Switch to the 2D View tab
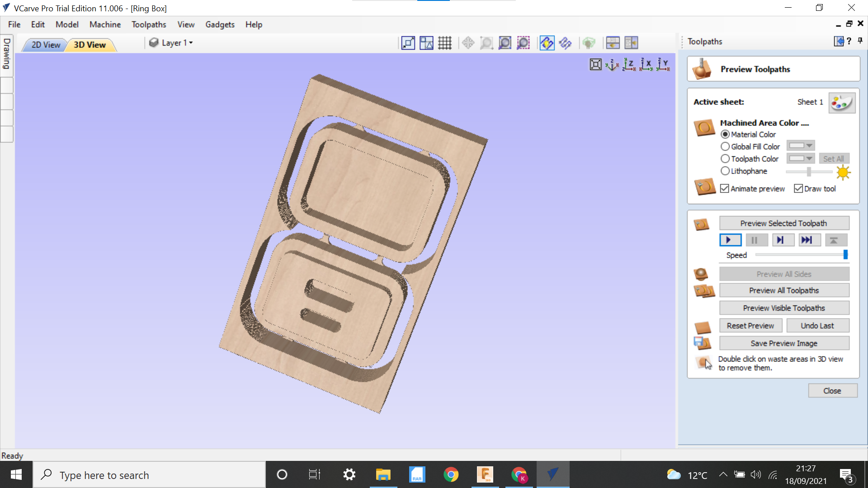This screenshot has height=488, width=868. click(46, 45)
